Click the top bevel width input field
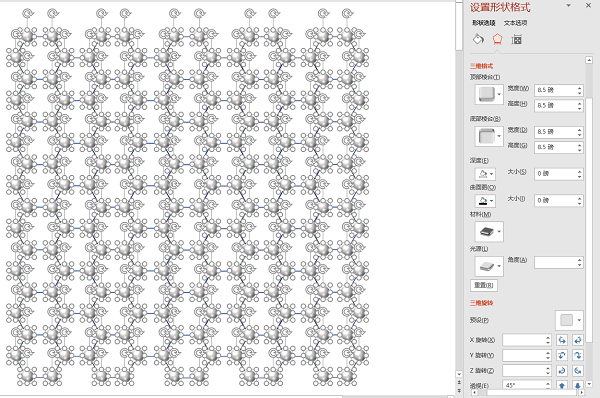Image resolution: width=600 pixels, height=398 pixels. coord(559,90)
